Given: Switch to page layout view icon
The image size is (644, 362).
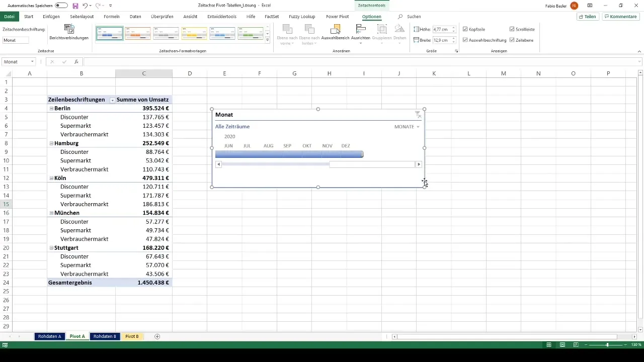Looking at the screenshot, I should [562, 345].
